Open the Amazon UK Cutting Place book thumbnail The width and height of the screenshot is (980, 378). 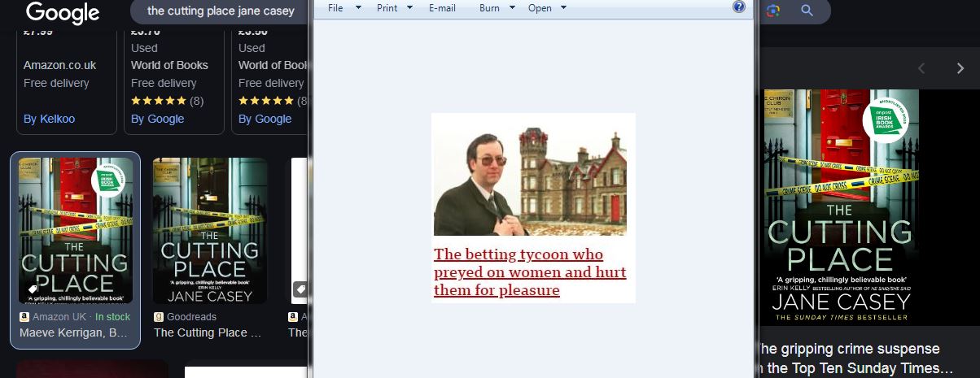click(75, 230)
